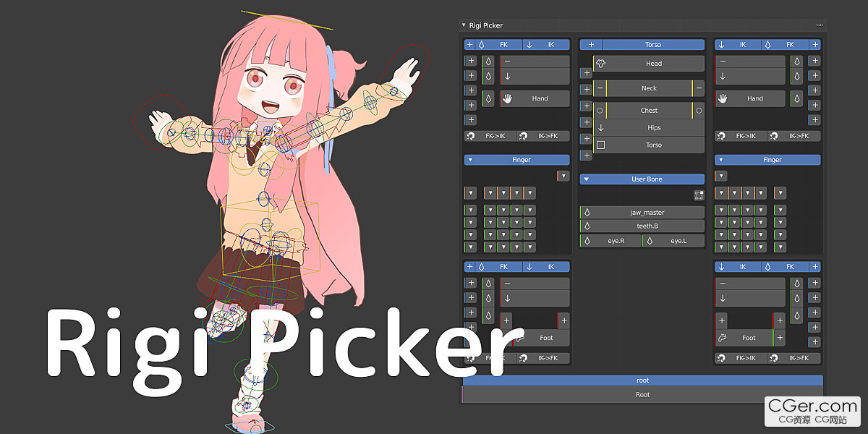
Task: Select Foot in the right leg panel
Action: [x=744, y=338]
